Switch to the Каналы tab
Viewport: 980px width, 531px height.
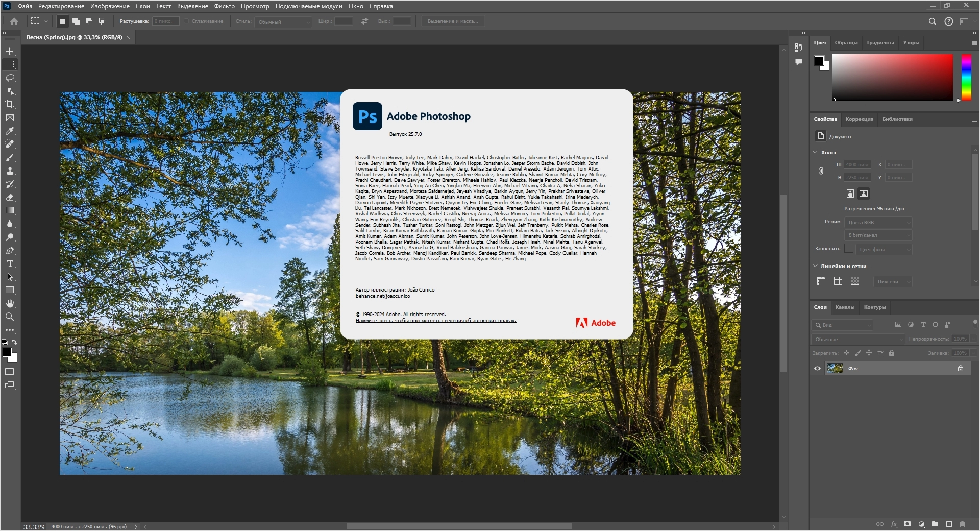point(844,307)
